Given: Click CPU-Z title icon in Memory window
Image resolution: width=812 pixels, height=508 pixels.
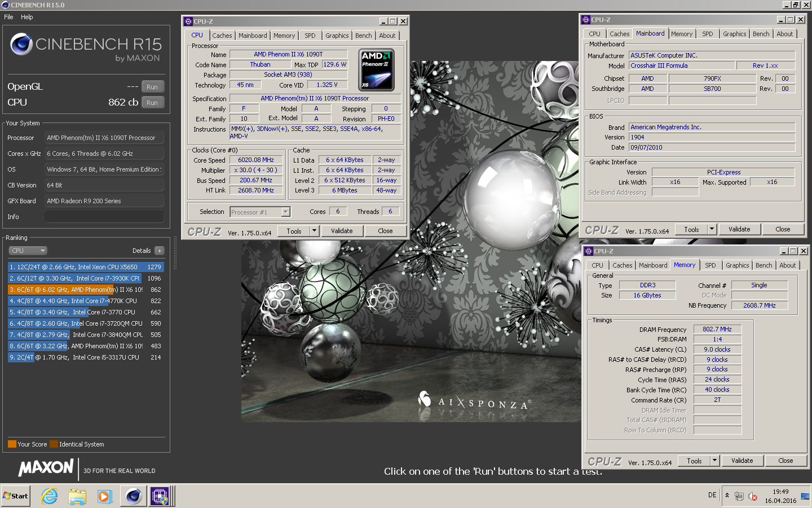Looking at the screenshot, I should tap(589, 251).
